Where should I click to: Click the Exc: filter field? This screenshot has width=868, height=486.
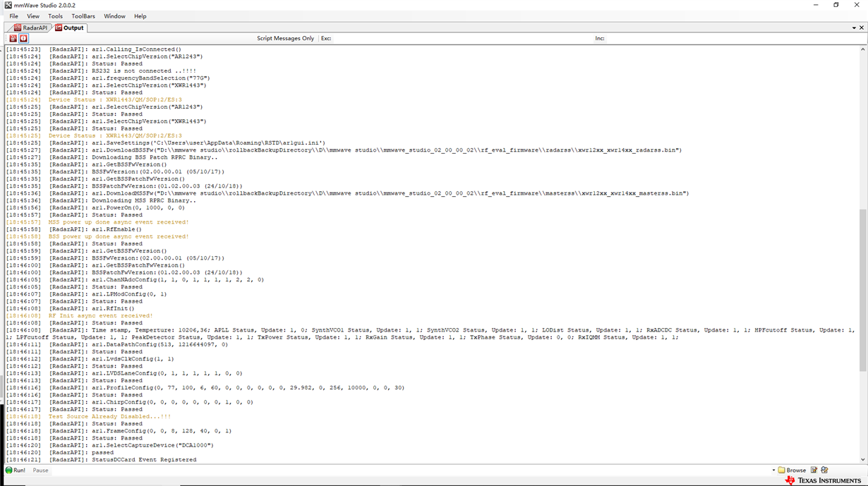tap(463, 38)
